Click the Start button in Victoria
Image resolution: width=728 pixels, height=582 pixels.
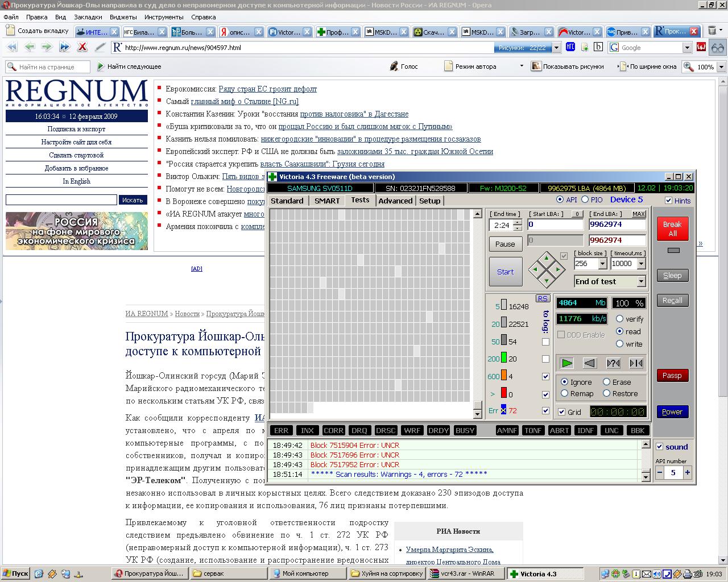coord(505,272)
